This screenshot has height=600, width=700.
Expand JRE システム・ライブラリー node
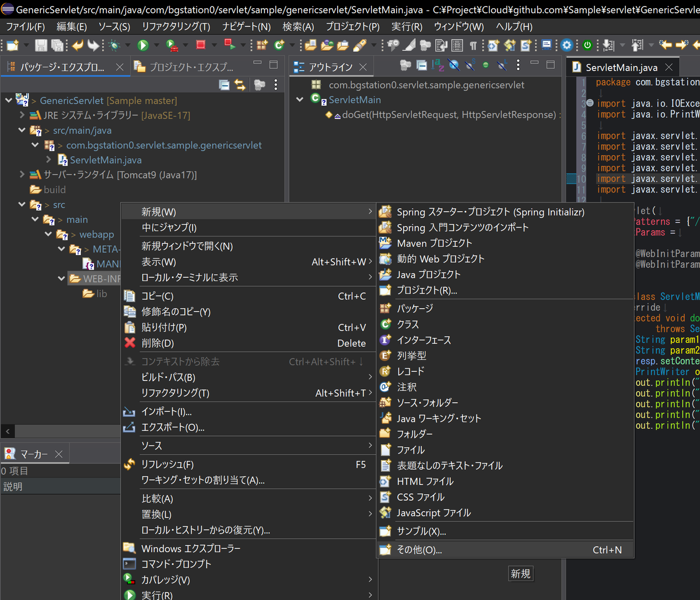[22, 116]
